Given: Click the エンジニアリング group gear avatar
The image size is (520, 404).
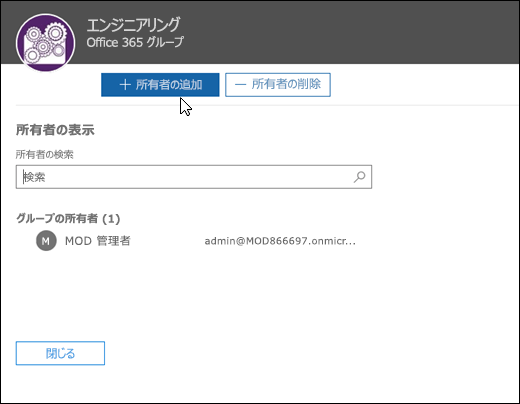Looking at the screenshot, I should tap(46, 42).
